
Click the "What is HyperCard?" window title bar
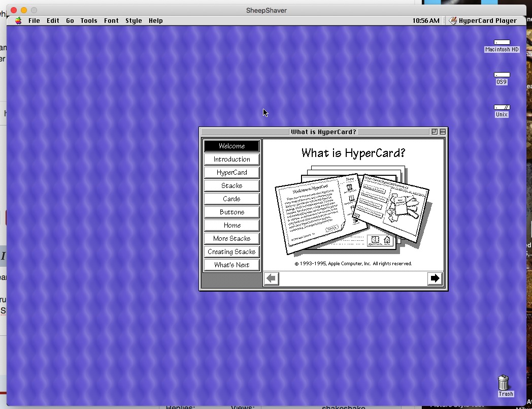click(323, 132)
